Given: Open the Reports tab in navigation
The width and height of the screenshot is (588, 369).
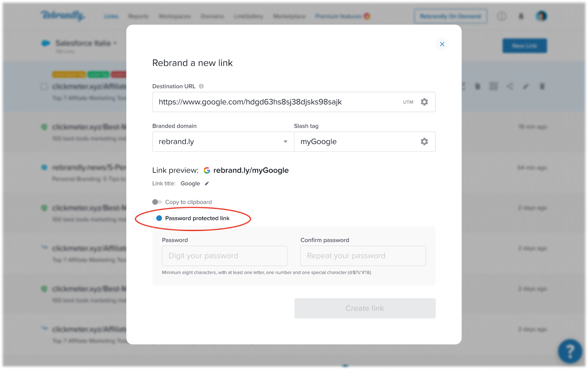Looking at the screenshot, I should coord(138,16).
